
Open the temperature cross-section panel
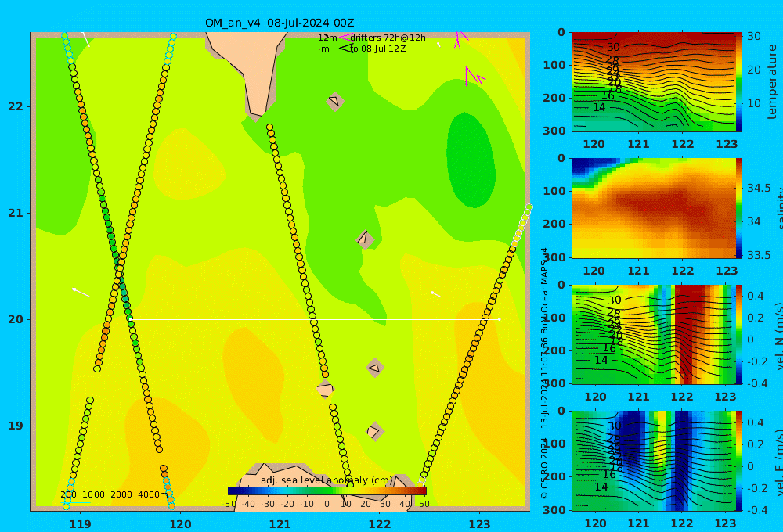(x=653, y=82)
